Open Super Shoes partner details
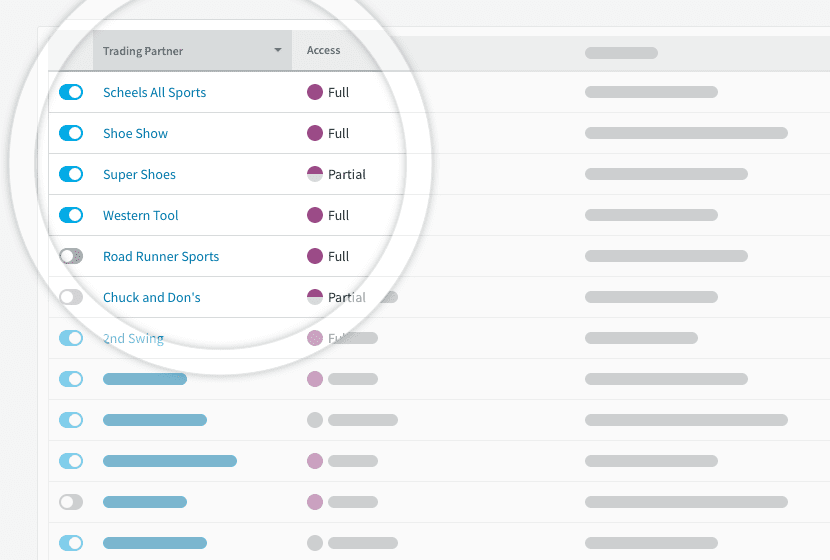The height and width of the screenshot is (560, 830). [x=139, y=175]
